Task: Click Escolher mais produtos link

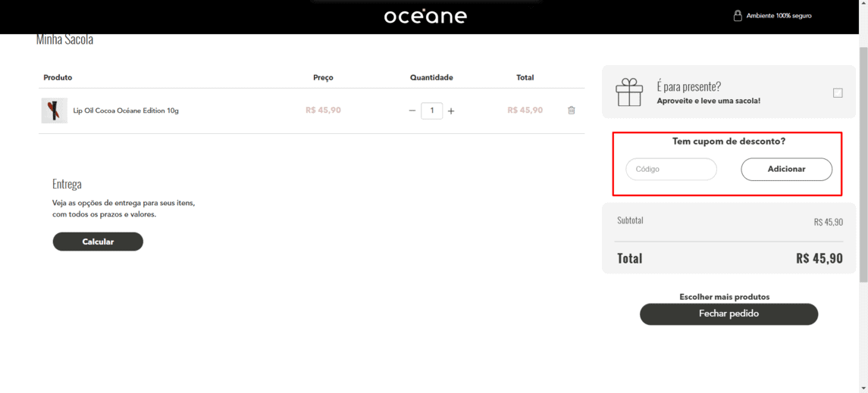Action: pos(724,297)
